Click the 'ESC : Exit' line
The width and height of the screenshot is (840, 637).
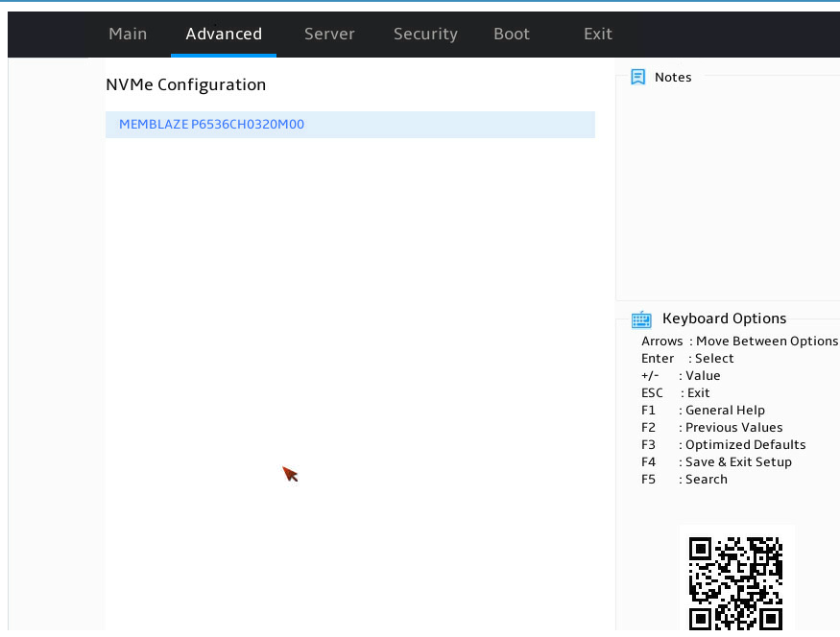click(x=676, y=392)
